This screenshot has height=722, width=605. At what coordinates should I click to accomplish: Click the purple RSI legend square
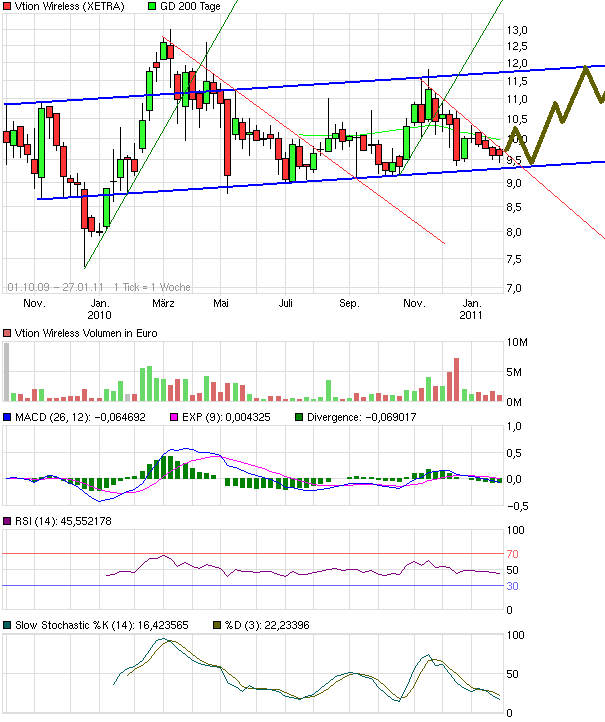click(x=7, y=521)
